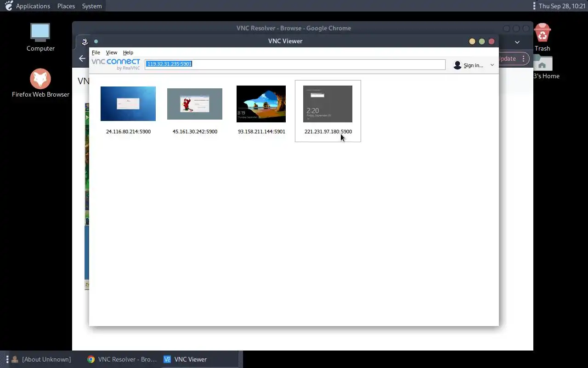
Task: Select the 93.158.211.144:5901 connection thumbnail
Action: pos(261,104)
